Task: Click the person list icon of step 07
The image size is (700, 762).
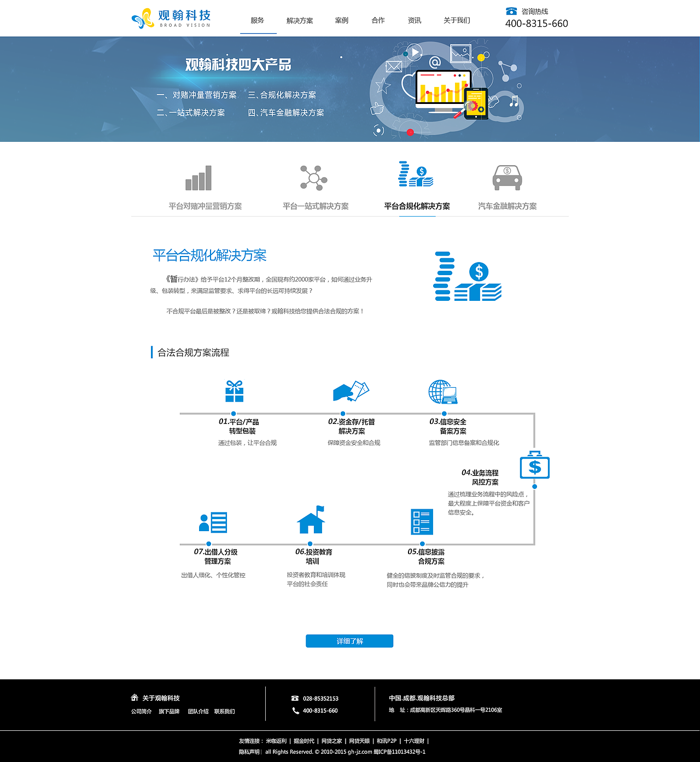Action: pyautogui.click(x=213, y=522)
